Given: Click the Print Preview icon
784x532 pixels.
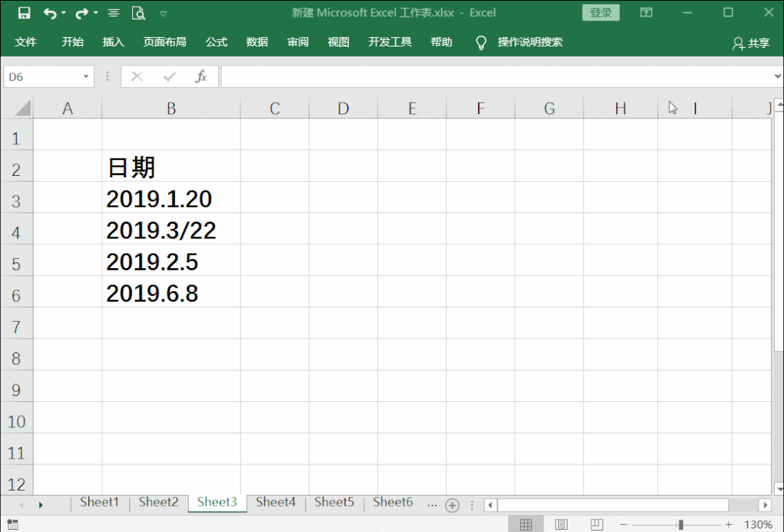Looking at the screenshot, I should pyautogui.click(x=138, y=13).
